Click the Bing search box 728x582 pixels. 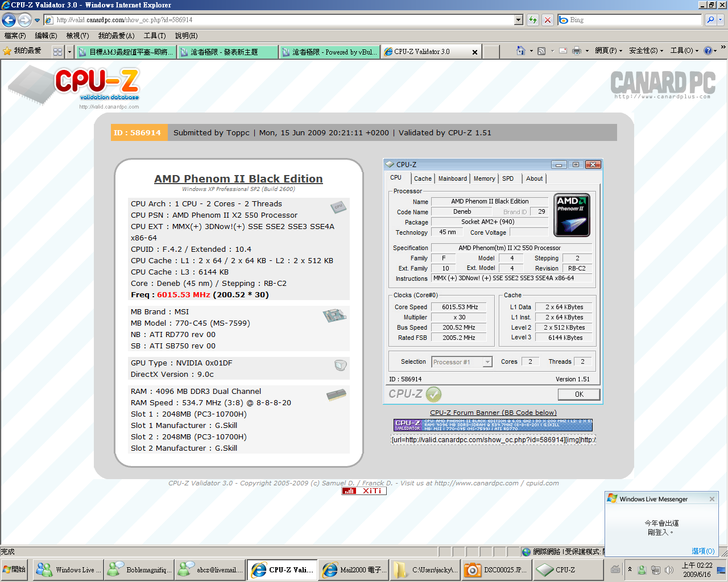tap(630, 20)
